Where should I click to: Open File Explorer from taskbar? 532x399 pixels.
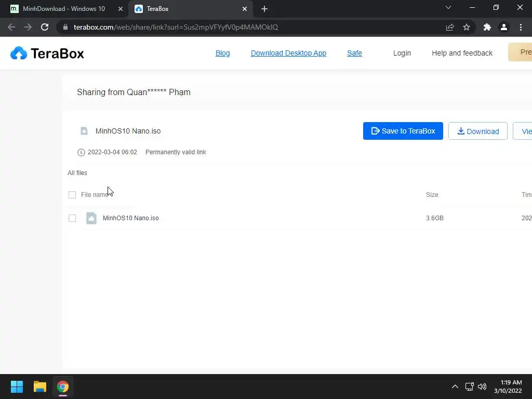click(x=39, y=387)
